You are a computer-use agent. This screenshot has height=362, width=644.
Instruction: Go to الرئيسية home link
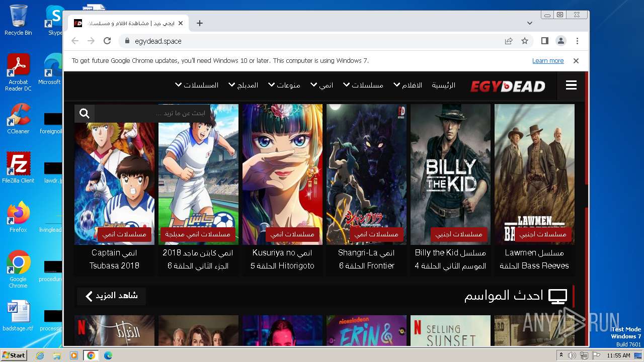pos(443,85)
